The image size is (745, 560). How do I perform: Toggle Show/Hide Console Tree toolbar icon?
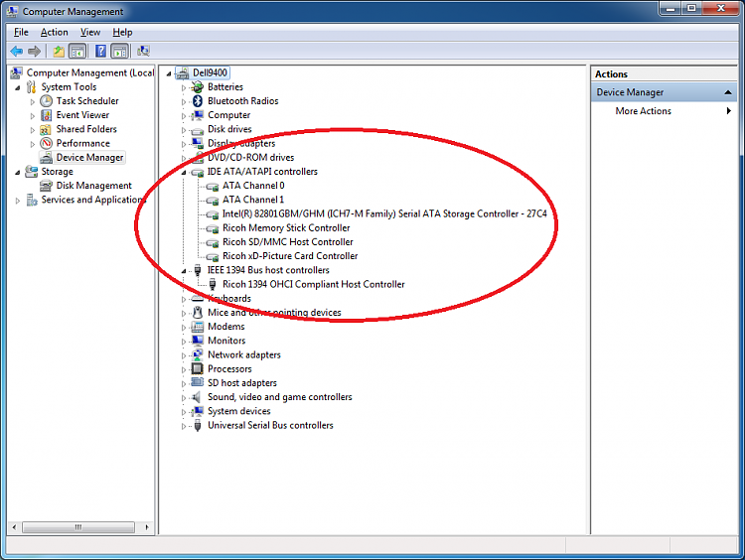pos(77,51)
